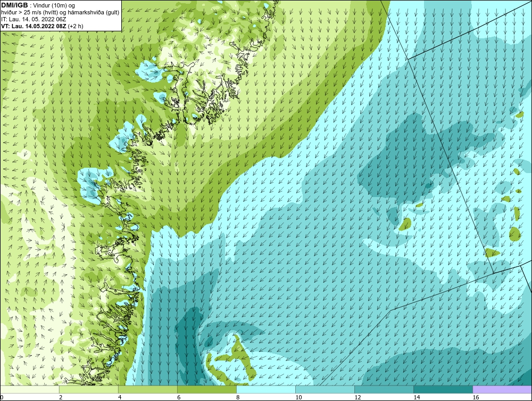Screen dimensions: 532x401
Task: Click the purple legend swatch above 16 m/s
Action: point(502,389)
